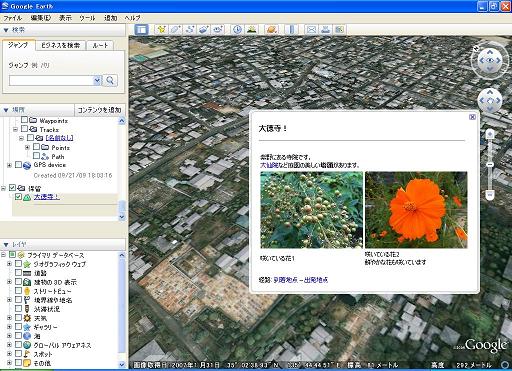Tick the Waypoints checkbox
The width and height of the screenshot is (512, 371).
point(24,120)
